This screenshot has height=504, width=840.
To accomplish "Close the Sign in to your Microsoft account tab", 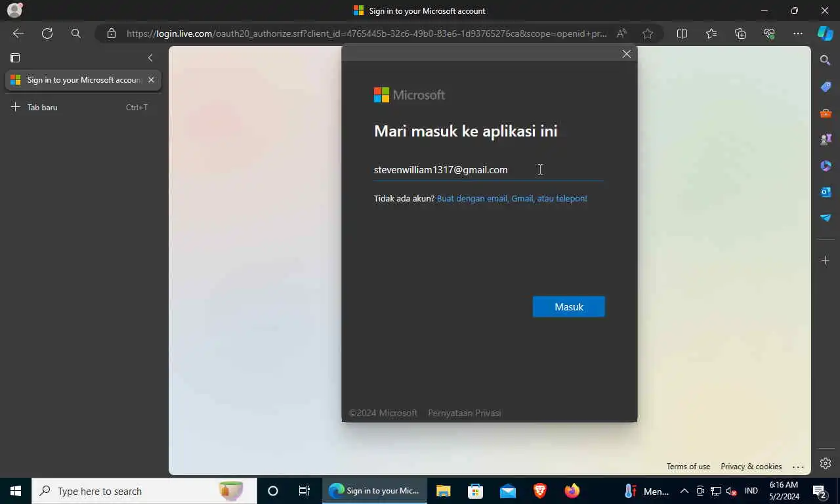I will [151, 80].
